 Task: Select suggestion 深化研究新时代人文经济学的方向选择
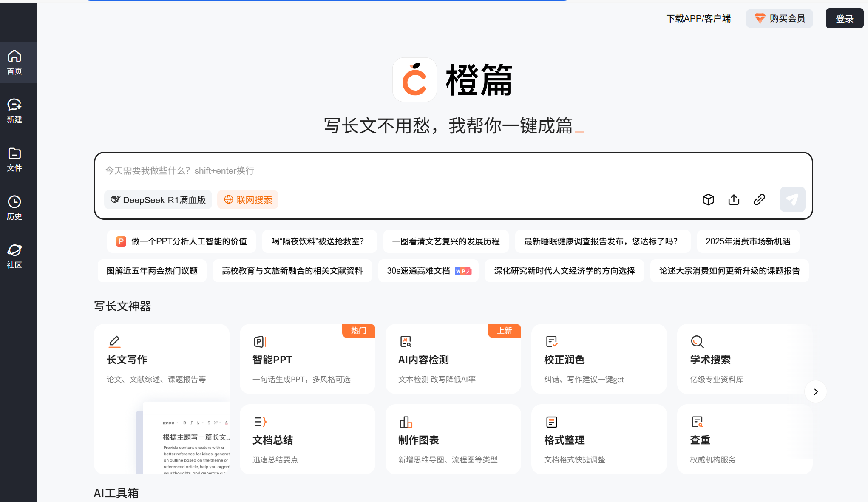pos(564,271)
